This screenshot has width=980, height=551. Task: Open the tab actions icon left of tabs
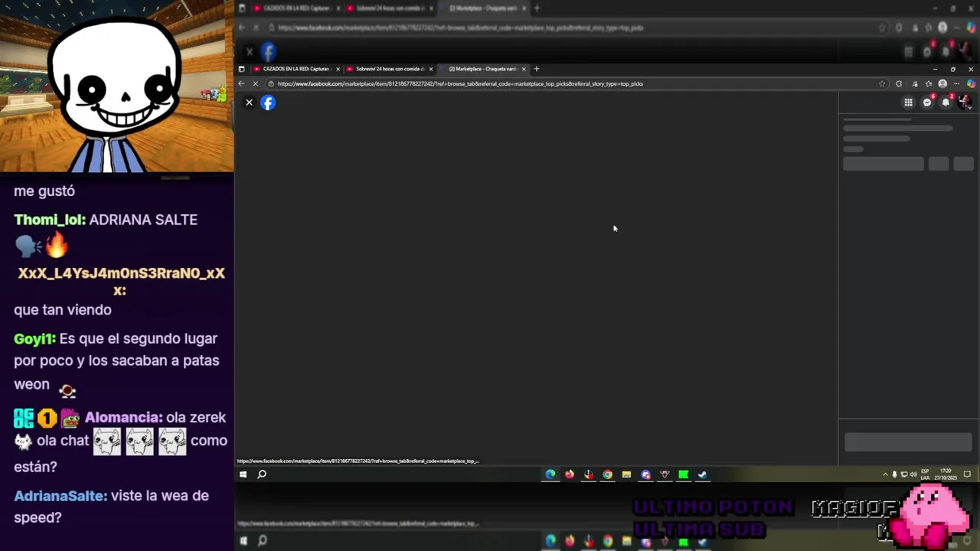241,69
